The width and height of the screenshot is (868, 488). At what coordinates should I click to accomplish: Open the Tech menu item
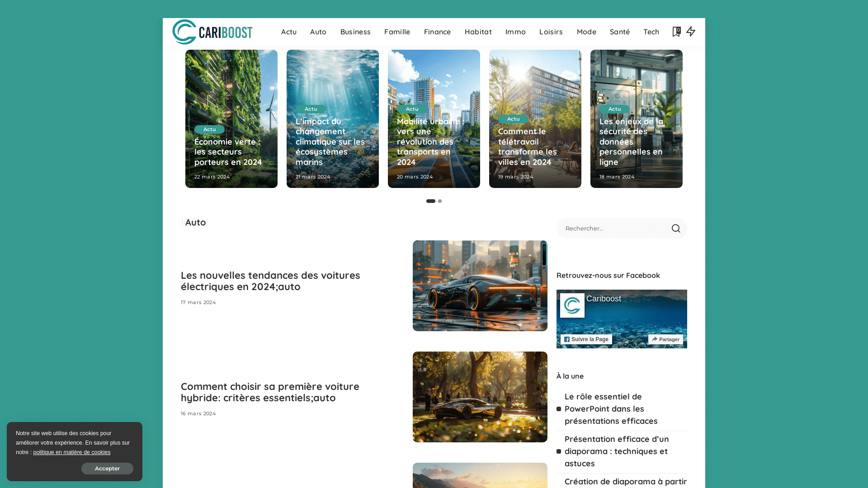point(651,32)
